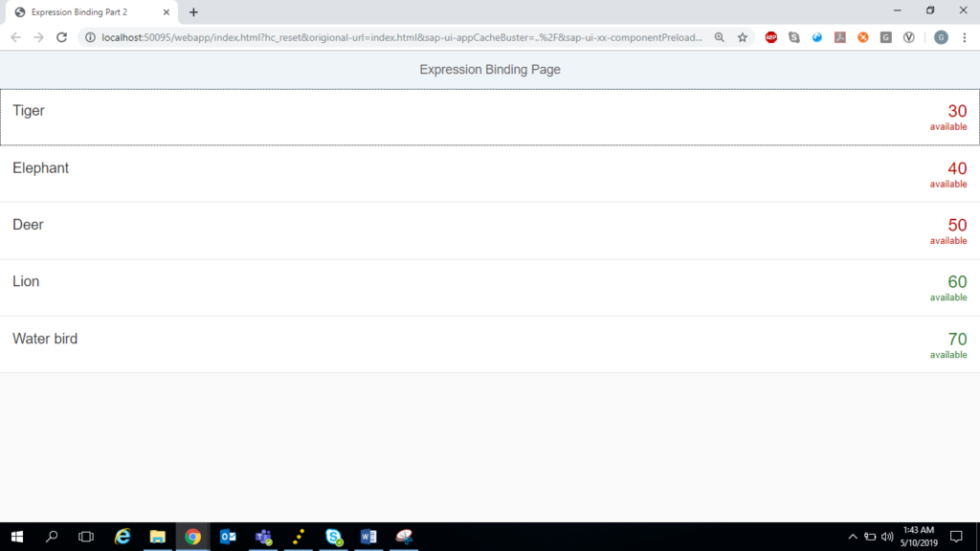This screenshot has height=551, width=980.
Task: Open the Adblock Plus extension icon
Action: [771, 37]
